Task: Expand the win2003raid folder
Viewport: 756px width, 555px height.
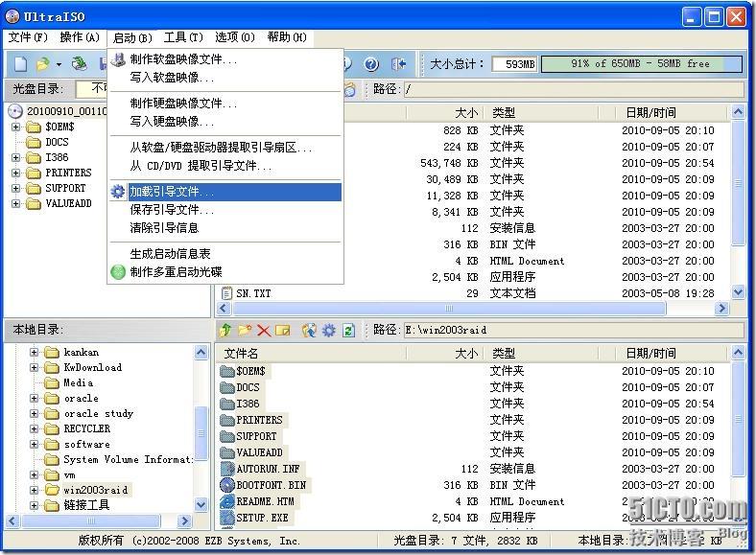Action: coord(34,490)
